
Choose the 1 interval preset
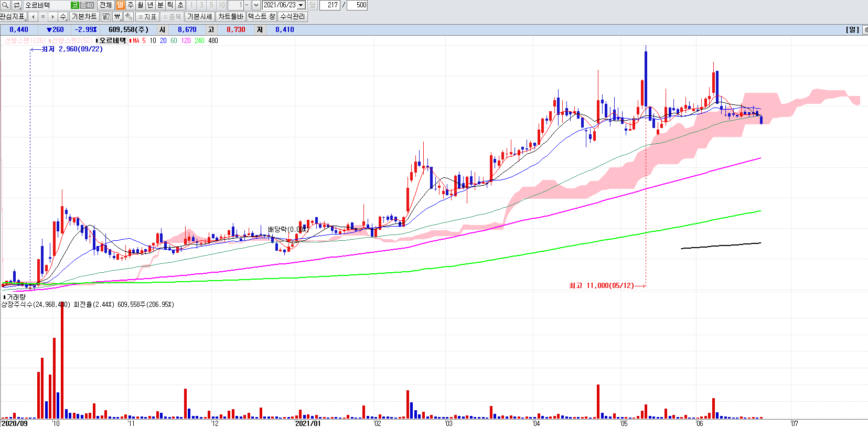pos(191,5)
